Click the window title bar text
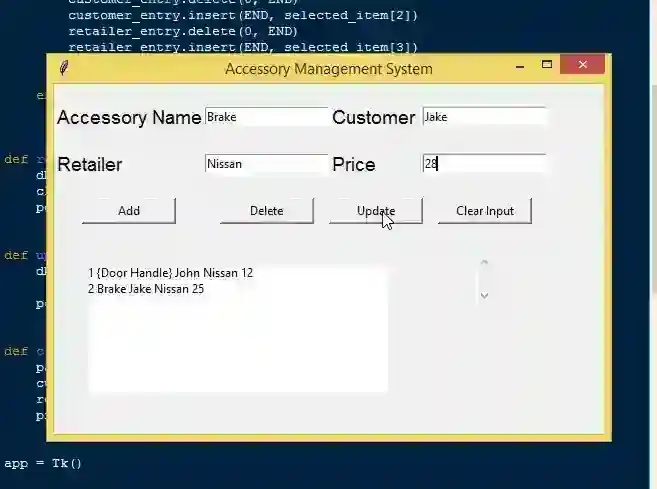Screen dimensions: 657x489 point(329,69)
